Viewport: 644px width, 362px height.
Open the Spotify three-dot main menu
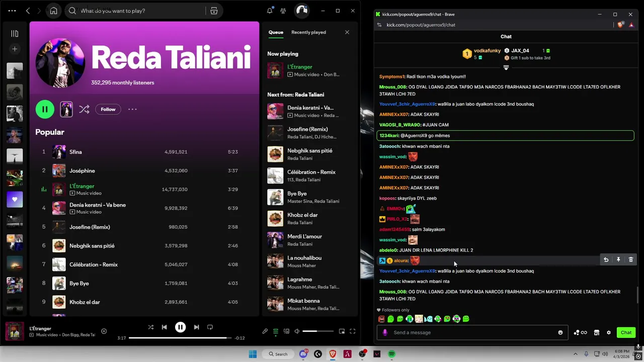click(12, 11)
